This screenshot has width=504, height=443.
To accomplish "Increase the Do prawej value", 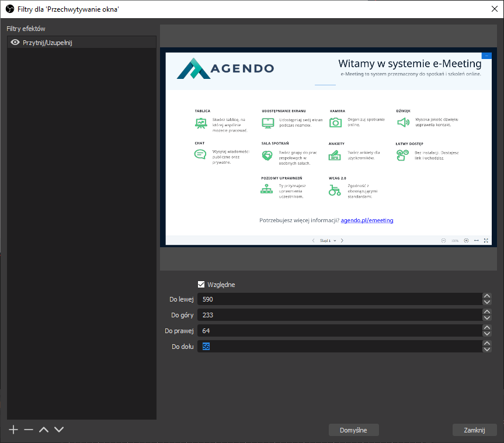I will tap(486, 328).
